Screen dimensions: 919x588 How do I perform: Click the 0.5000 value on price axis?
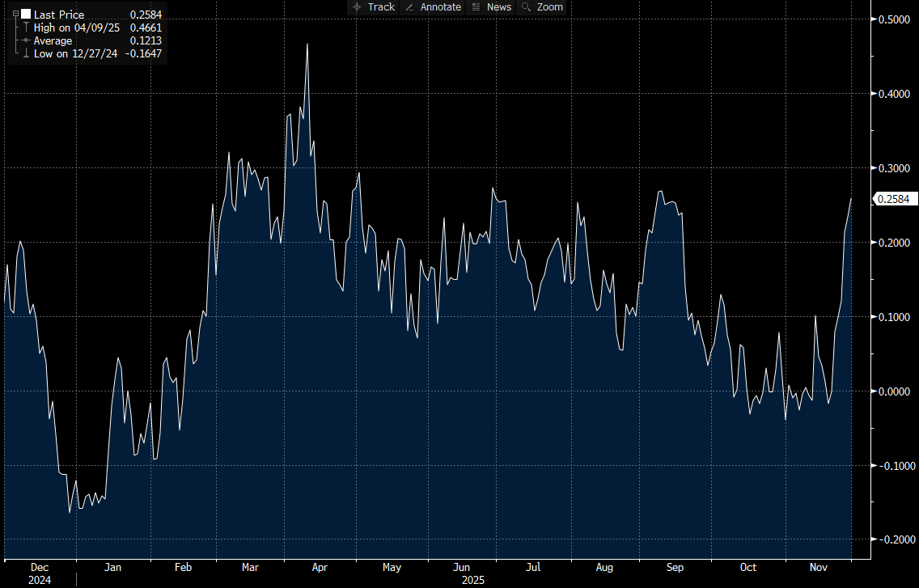coord(893,19)
